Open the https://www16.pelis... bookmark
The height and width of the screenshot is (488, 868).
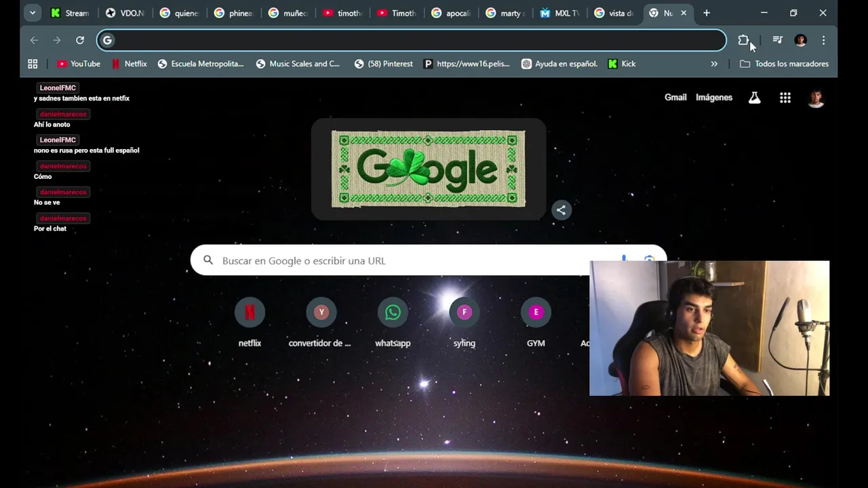(467, 64)
